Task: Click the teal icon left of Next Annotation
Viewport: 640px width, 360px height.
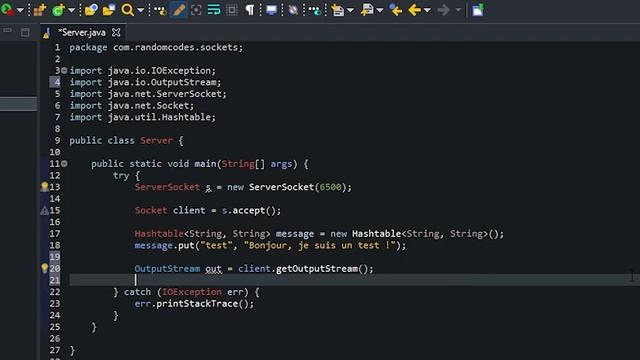Action: pos(315,10)
